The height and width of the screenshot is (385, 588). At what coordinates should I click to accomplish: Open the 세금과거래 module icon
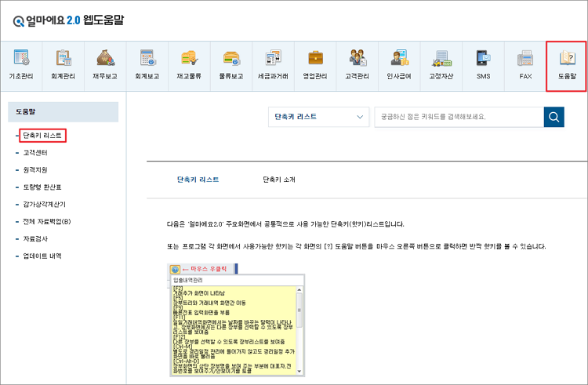[274, 58]
